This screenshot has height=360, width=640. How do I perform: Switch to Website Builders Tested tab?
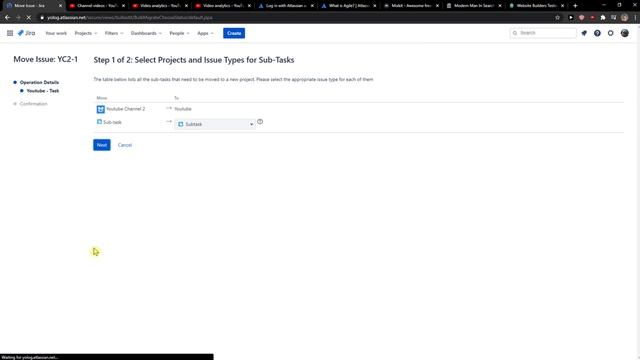point(537,6)
